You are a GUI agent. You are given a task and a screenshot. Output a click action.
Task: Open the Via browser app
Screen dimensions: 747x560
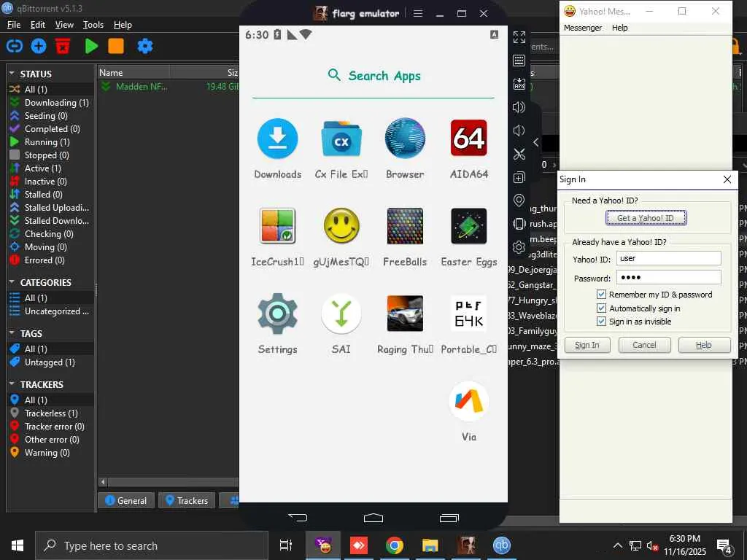coord(469,401)
